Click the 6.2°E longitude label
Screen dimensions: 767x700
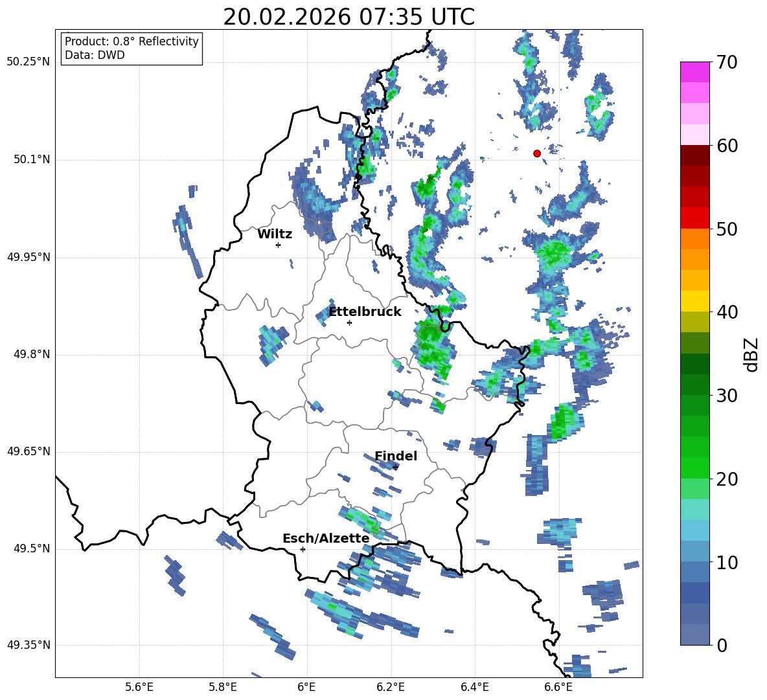391,687
